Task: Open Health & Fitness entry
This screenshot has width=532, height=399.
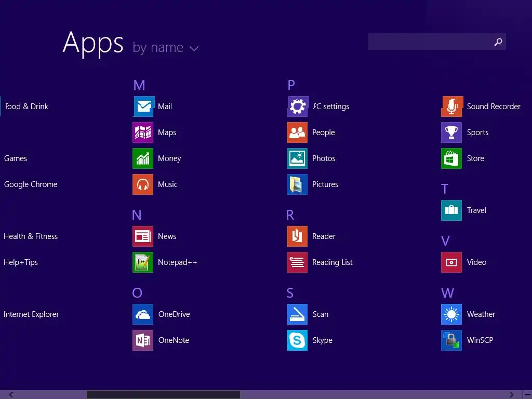Action: pos(31,236)
